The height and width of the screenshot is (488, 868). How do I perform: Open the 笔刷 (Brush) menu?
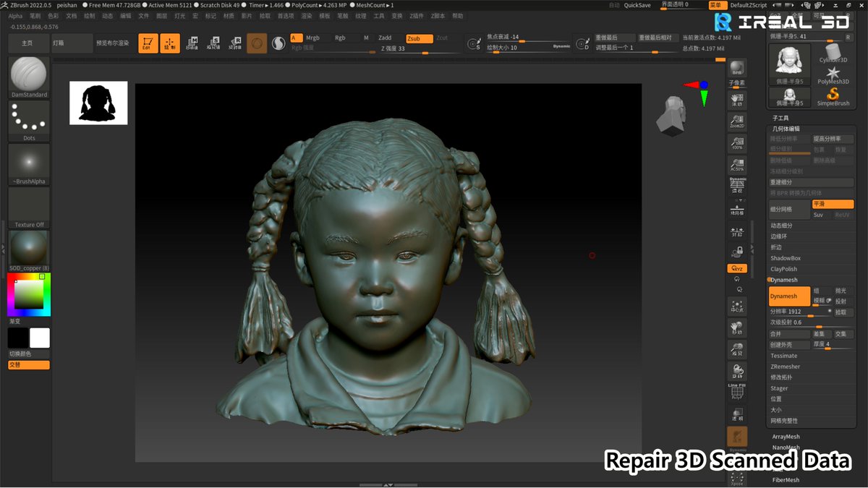pyautogui.click(x=35, y=15)
